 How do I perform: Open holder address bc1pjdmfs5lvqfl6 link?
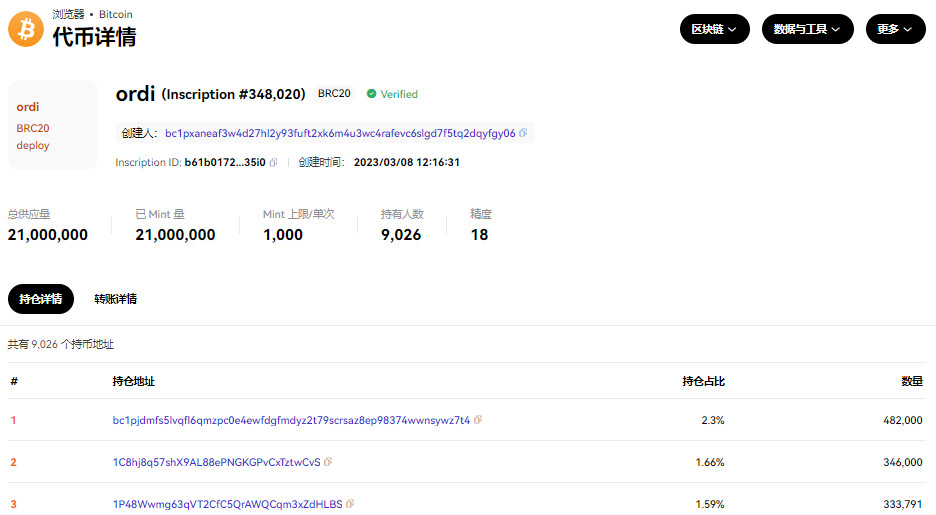291,420
